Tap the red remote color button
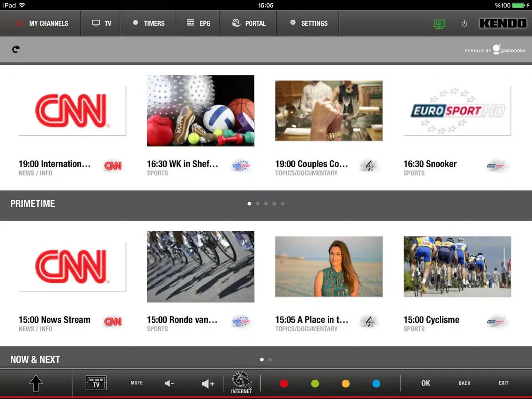The height and width of the screenshot is (399, 532). click(x=284, y=384)
